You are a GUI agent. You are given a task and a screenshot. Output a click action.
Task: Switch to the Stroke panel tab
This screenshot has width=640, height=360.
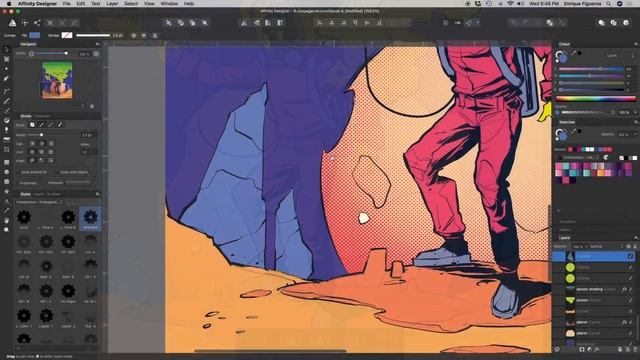(25, 116)
